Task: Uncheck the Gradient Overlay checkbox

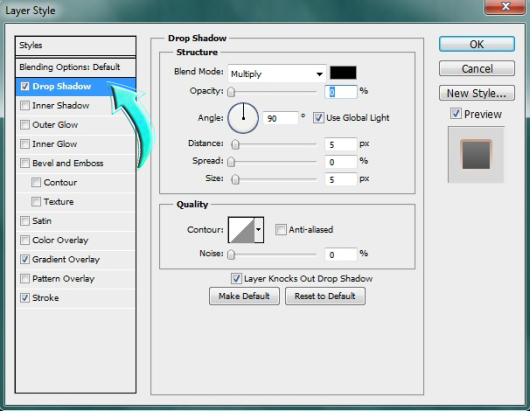Action: pos(25,259)
